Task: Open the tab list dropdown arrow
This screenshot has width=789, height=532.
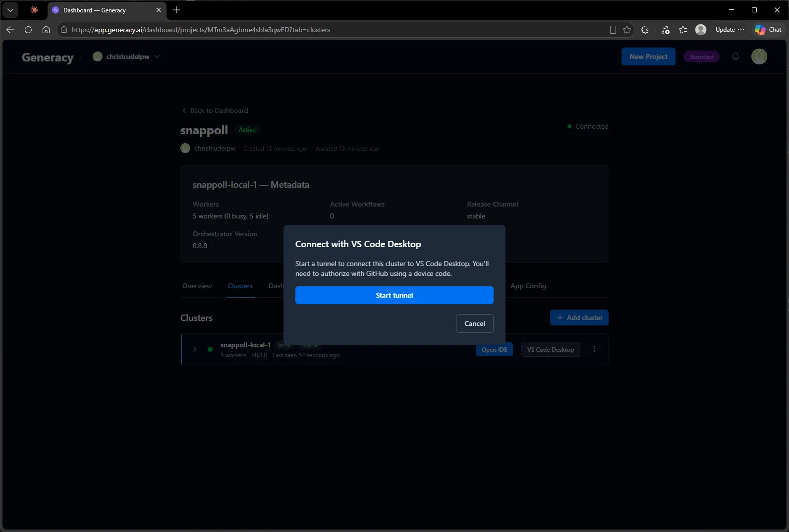Action: (10, 10)
